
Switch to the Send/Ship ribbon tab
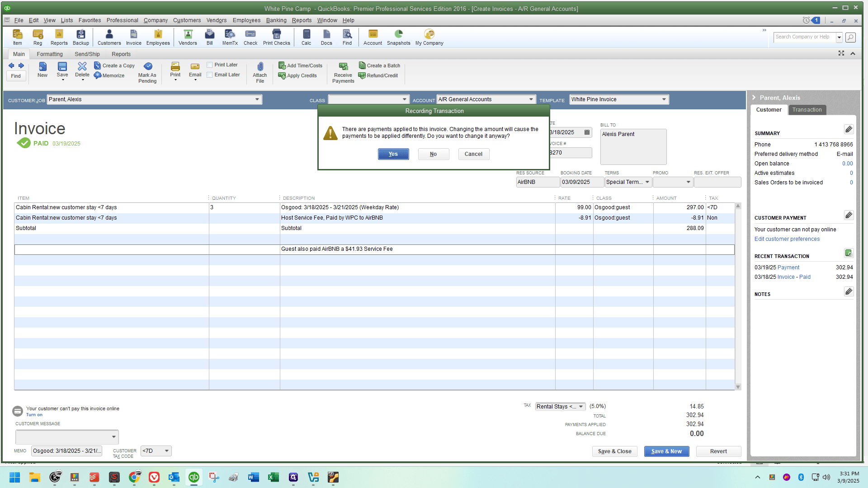pos(87,54)
